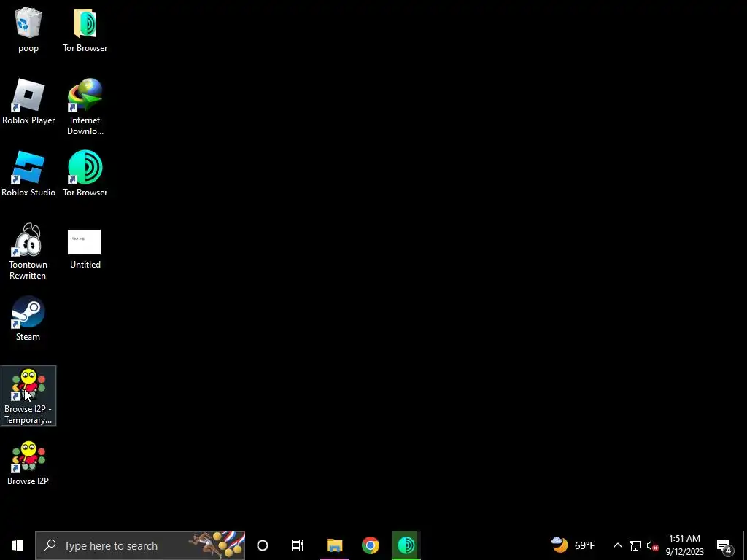Select the Internet Download Manager shortcut

tap(85, 107)
